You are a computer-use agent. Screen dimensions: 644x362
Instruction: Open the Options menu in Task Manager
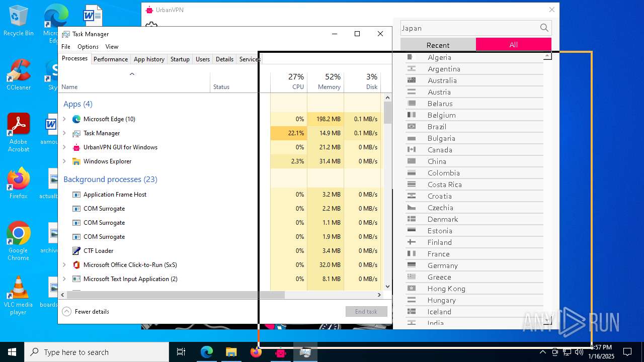[88, 47]
